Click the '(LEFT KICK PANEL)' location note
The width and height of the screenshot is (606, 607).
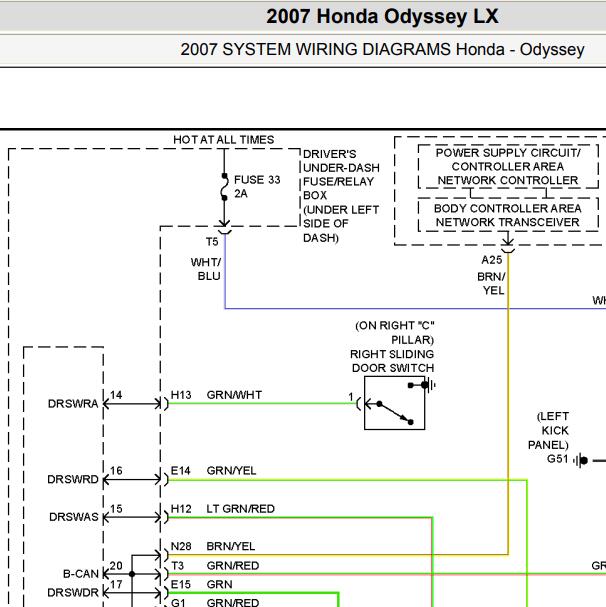click(x=548, y=430)
